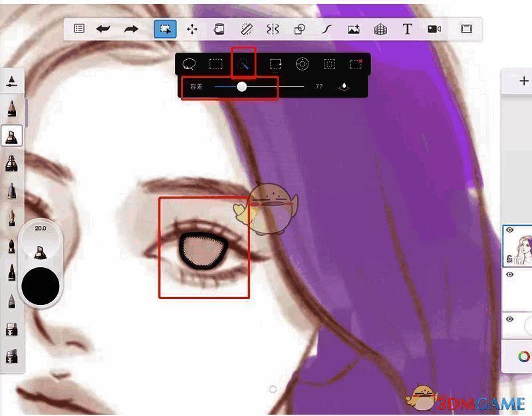Image resolution: width=532 pixels, height=416 pixels.
Task: Adjust the tolerance slider handle
Action: (x=241, y=86)
